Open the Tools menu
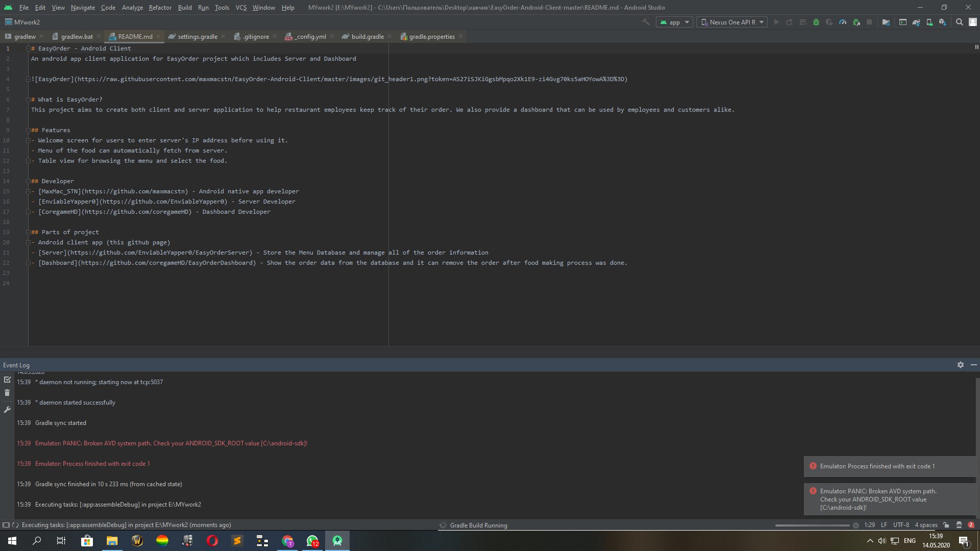 click(222, 8)
